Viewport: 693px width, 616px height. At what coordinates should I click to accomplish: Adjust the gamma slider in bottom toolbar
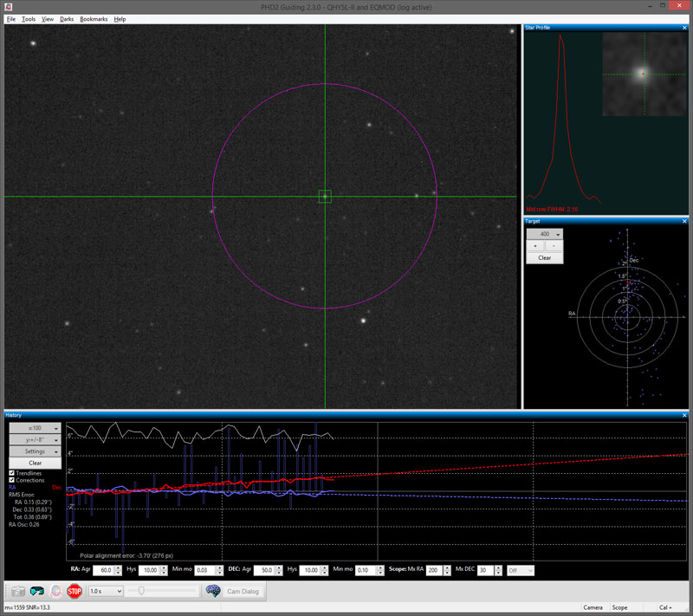pos(141,591)
